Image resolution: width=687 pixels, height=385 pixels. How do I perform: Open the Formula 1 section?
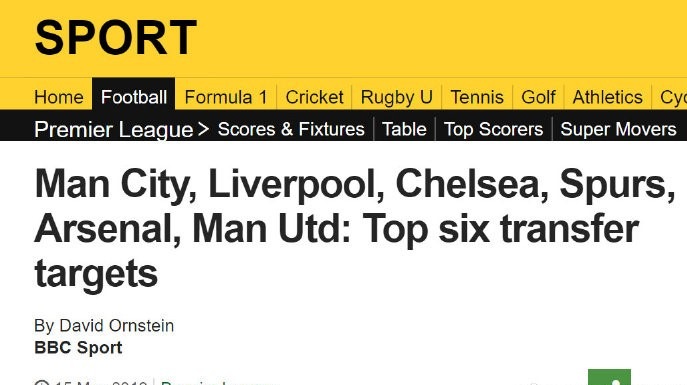pos(226,97)
